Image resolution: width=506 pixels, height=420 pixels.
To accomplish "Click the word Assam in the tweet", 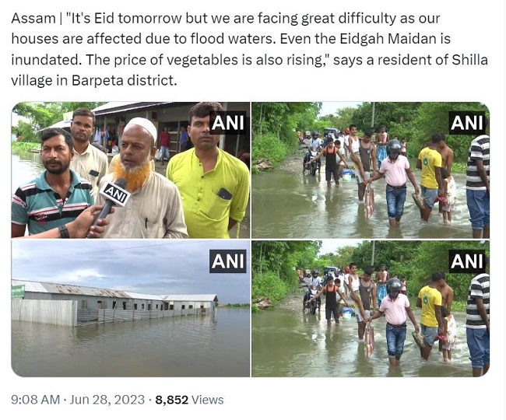I will (x=33, y=19).
